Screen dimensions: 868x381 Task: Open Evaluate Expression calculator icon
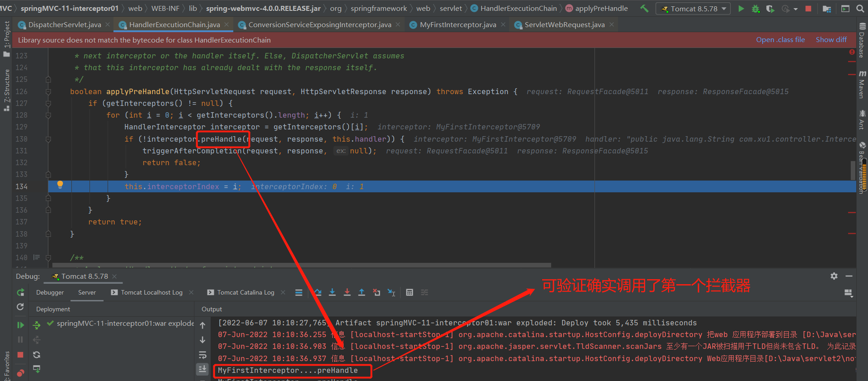[x=410, y=292]
